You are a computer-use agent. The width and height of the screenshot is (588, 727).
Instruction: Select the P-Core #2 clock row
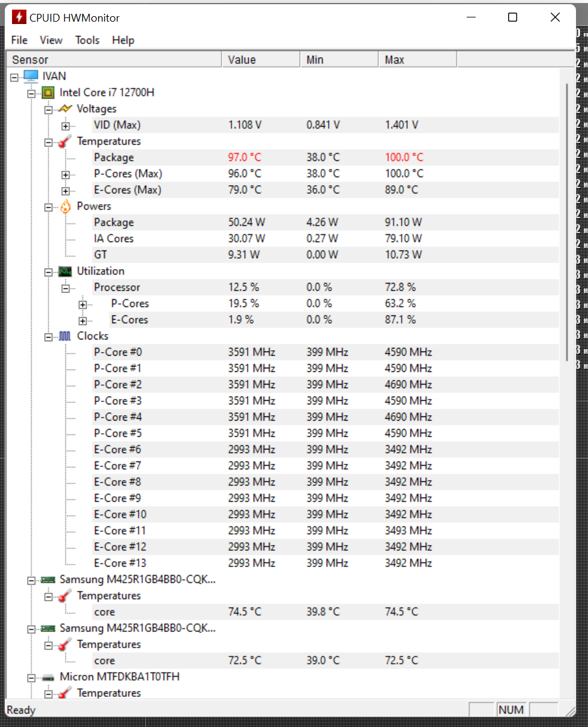click(325, 385)
